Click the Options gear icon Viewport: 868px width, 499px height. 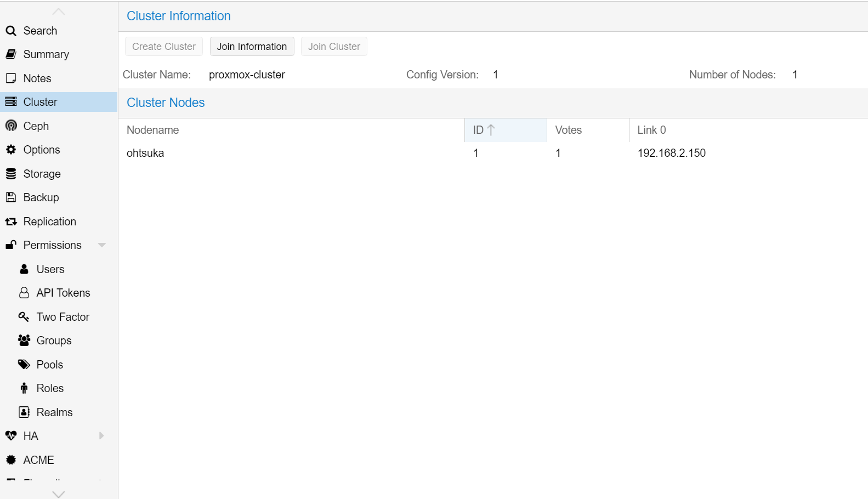pos(11,150)
